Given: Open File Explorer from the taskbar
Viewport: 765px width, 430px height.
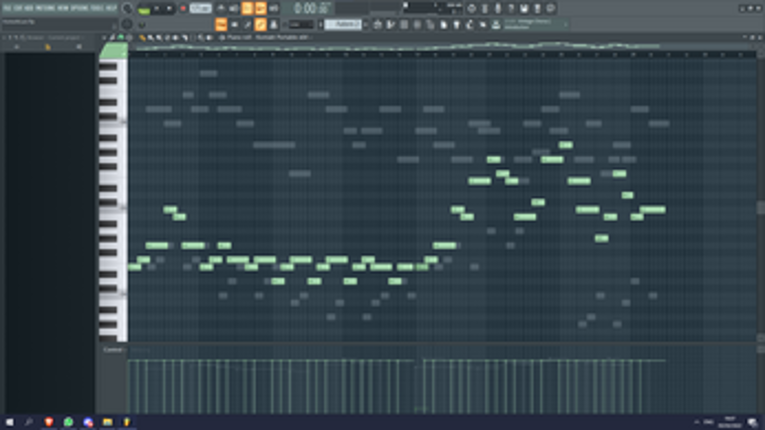Looking at the screenshot, I should point(107,422).
